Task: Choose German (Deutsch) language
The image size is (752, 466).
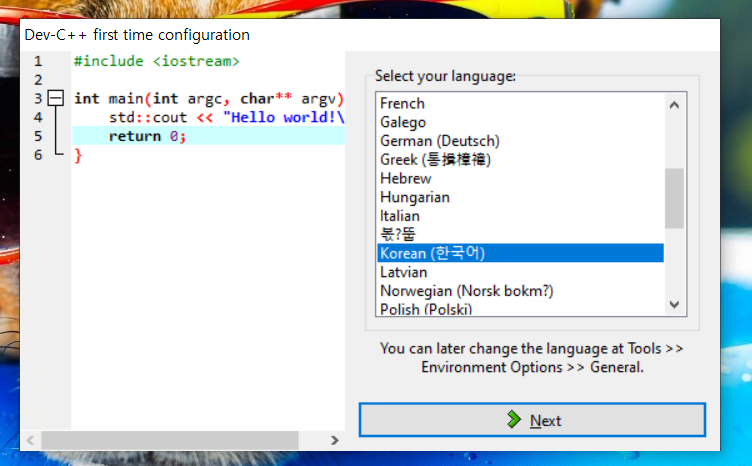Action: [520, 140]
